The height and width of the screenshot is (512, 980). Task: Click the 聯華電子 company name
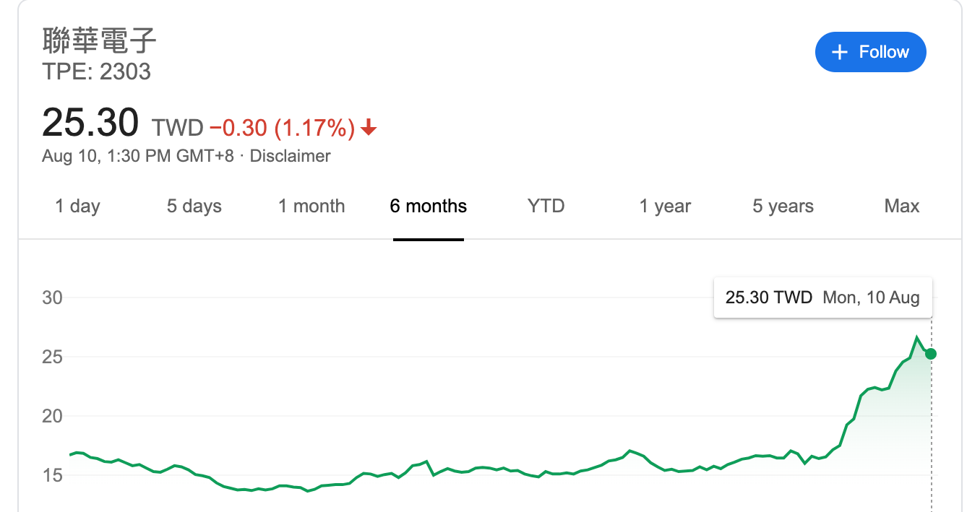pos(99,40)
